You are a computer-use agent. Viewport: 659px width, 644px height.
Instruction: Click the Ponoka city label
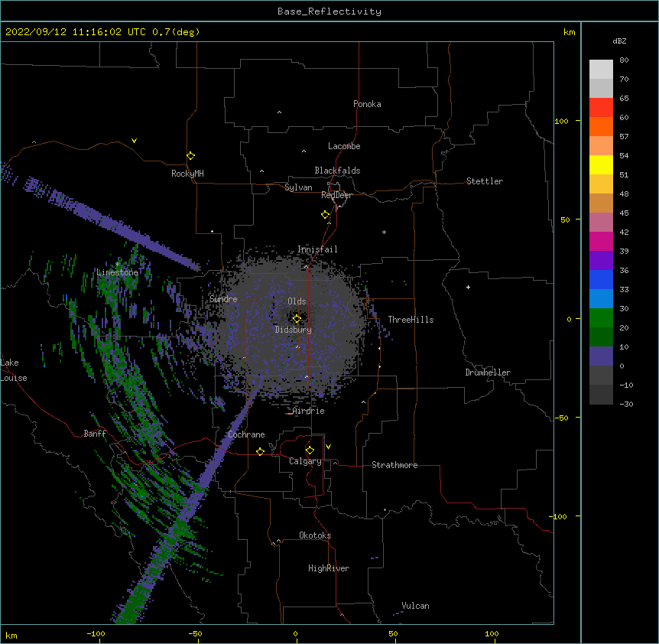367,104
